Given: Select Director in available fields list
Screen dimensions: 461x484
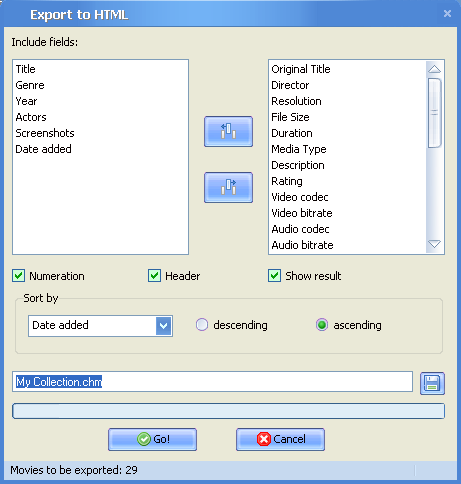Looking at the screenshot, I should (x=290, y=85).
